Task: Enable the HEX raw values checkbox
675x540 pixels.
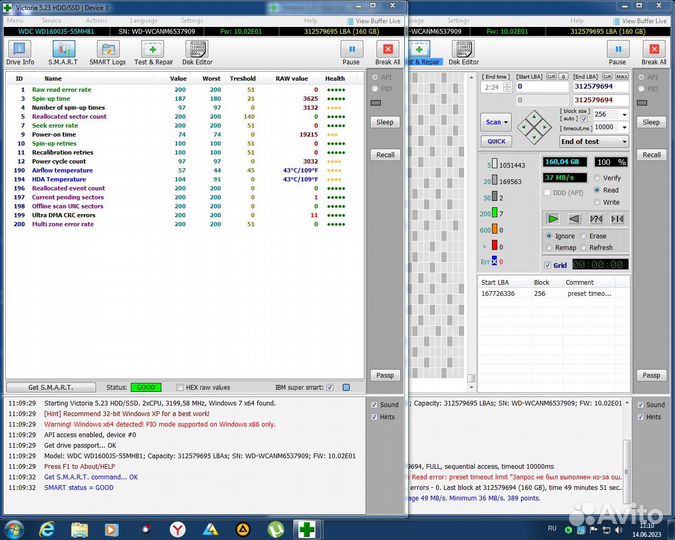Action: 180,387
